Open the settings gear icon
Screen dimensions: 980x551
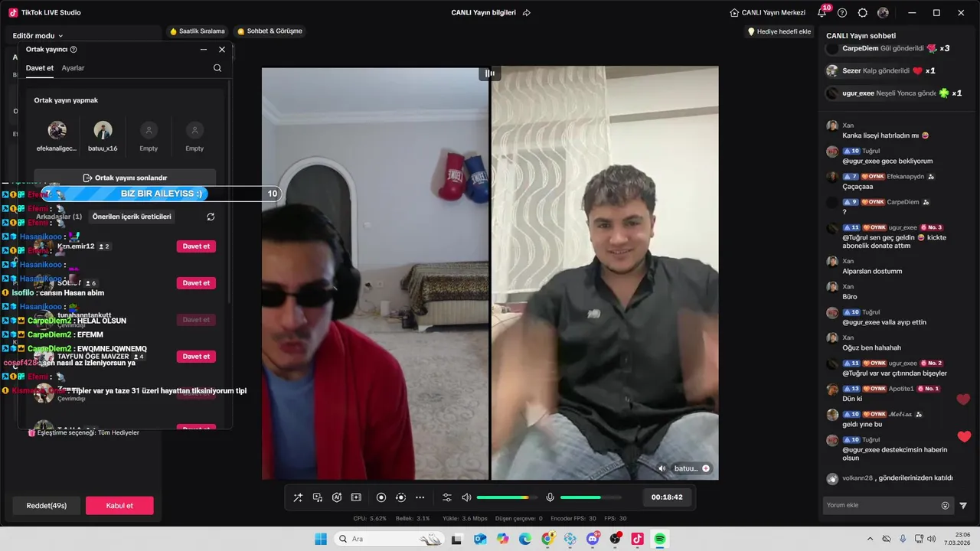click(x=863, y=13)
